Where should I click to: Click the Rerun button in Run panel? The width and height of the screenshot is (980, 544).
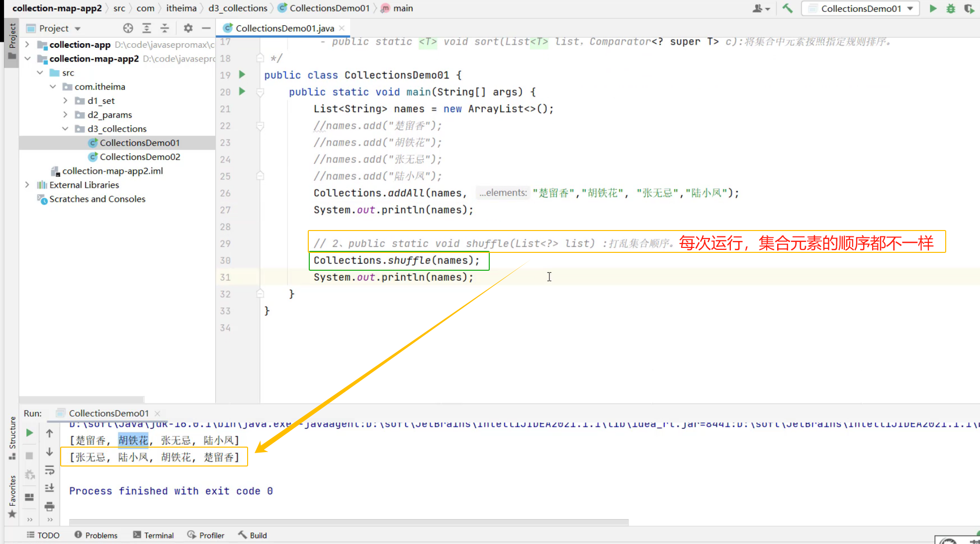point(29,433)
